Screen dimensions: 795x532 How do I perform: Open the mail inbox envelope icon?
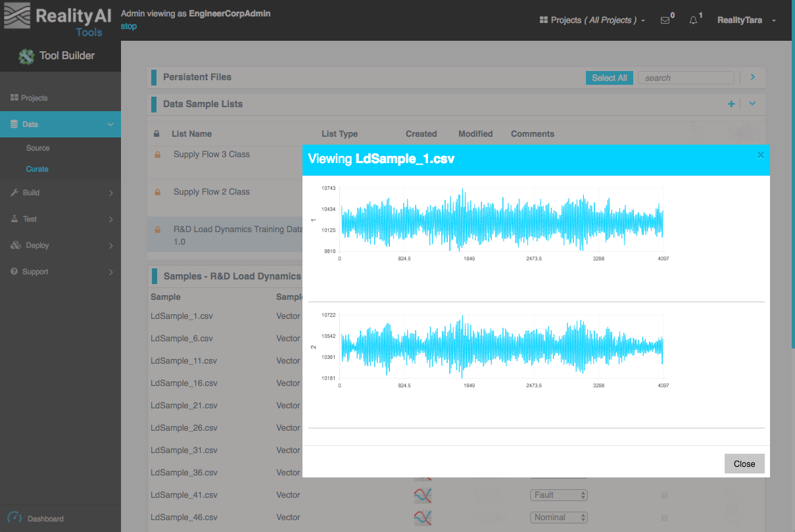click(665, 20)
